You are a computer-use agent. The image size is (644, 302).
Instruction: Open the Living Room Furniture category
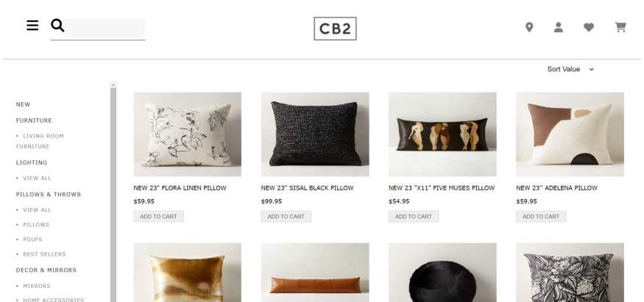click(40, 141)
